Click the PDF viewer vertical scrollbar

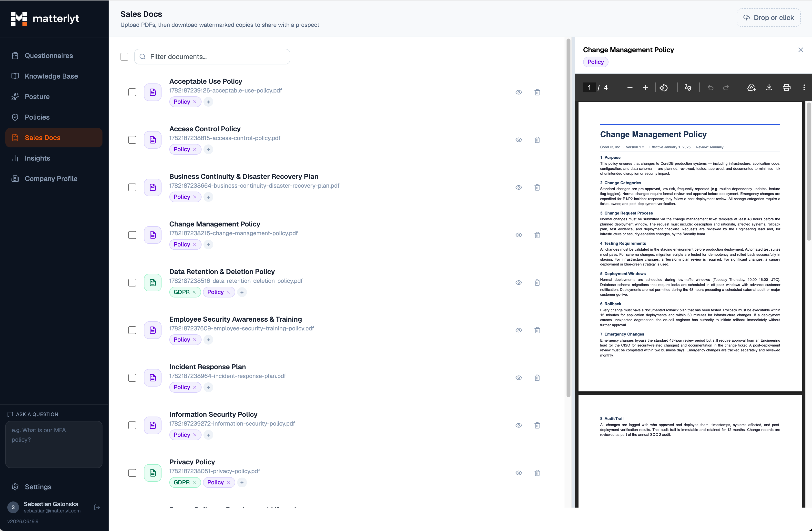tap(809, 171)
